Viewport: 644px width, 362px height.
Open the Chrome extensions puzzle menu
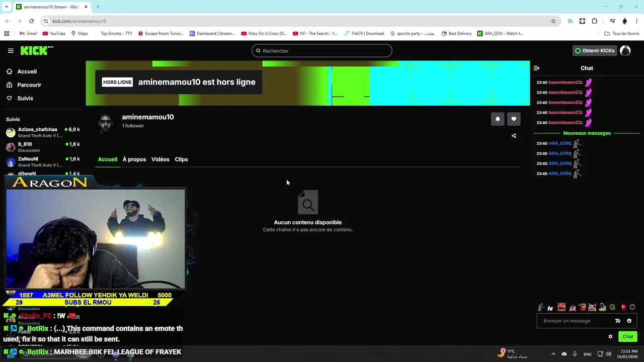(595, 21)
